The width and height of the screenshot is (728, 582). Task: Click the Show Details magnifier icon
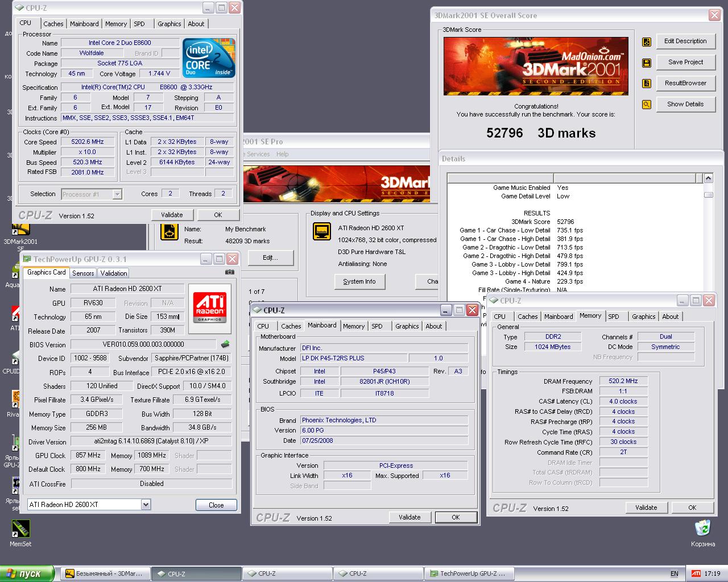(647, 105)
